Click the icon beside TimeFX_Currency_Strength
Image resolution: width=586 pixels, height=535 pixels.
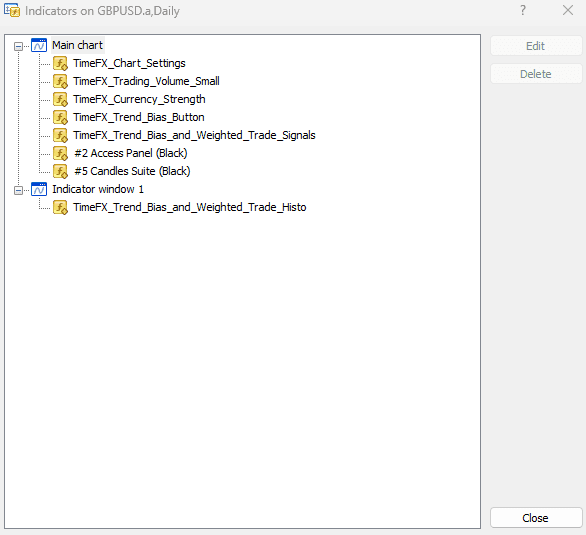(x=60, y=99)
